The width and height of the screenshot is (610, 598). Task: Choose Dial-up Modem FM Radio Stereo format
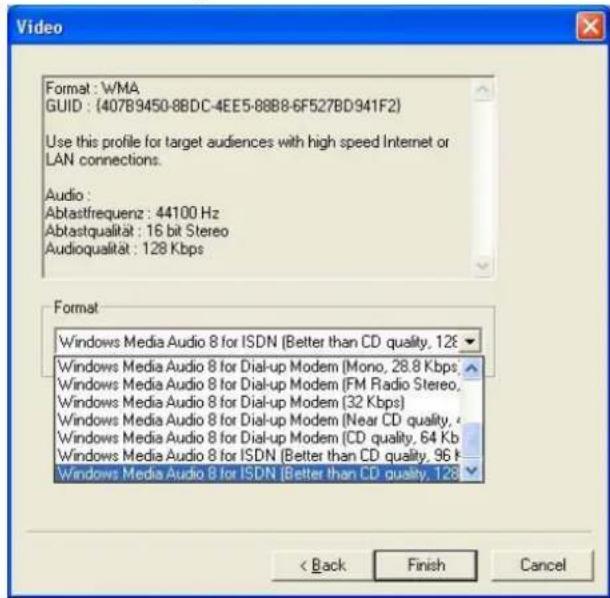(258, 385)
